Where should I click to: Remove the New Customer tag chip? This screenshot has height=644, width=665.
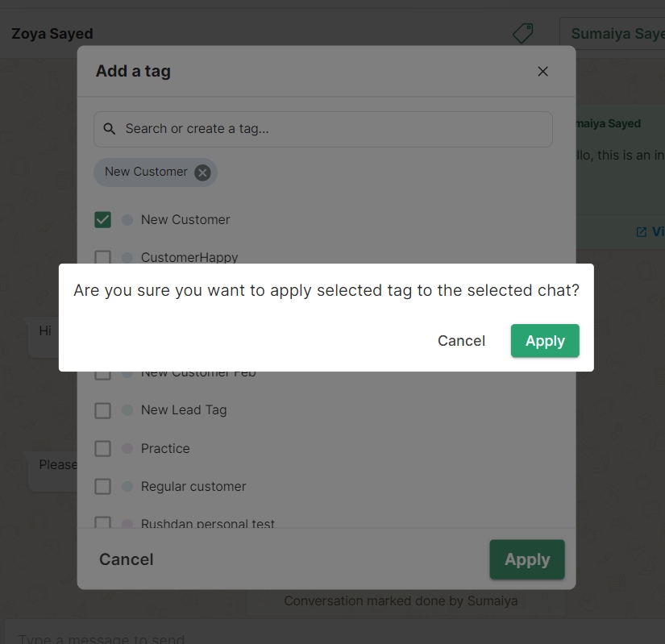pyautogui.click(x=202, y=172)
